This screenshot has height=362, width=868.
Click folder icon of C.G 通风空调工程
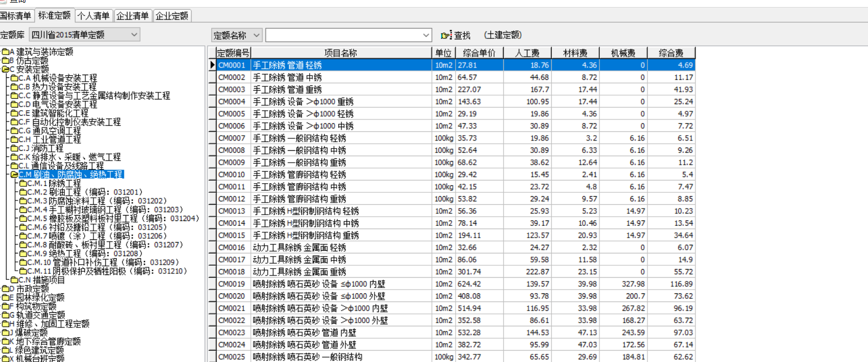(x=14, y=131)
